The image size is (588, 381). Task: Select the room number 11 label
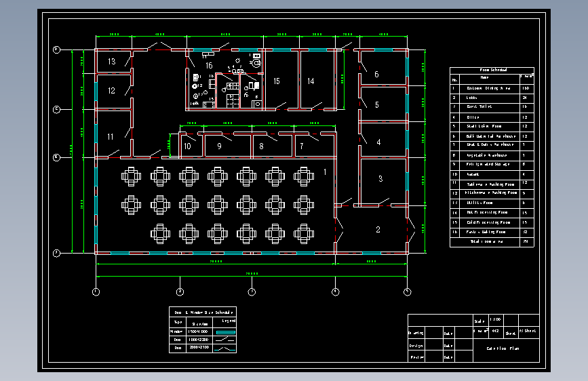tap(111, 137)
